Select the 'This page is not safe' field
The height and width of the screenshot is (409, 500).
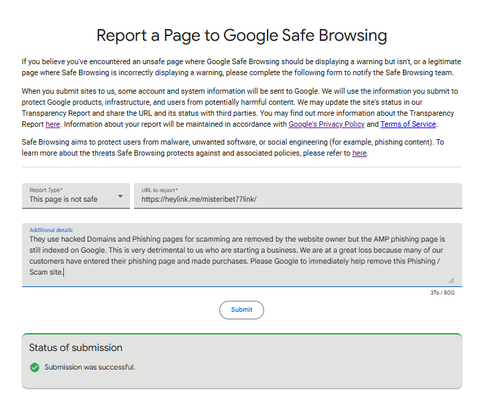pyautogui.click(x=76, y=196)
